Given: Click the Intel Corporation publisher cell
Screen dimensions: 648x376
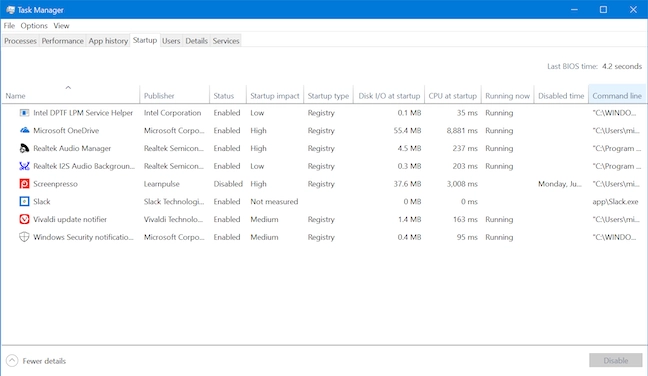Looking at the screenshot, I should pyautogui.click(x=172, y=113).
